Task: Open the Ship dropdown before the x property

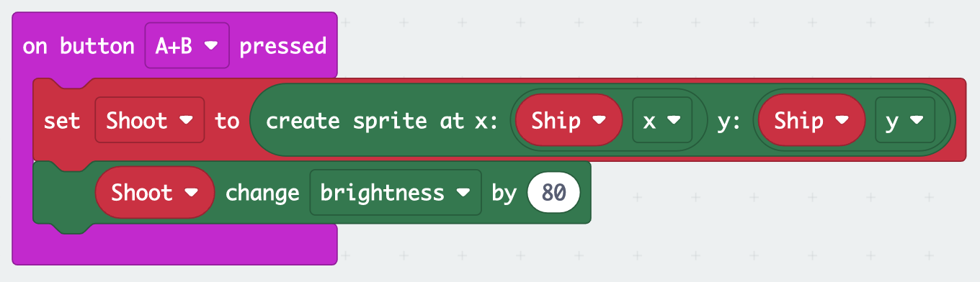Action: pos(569,121)
